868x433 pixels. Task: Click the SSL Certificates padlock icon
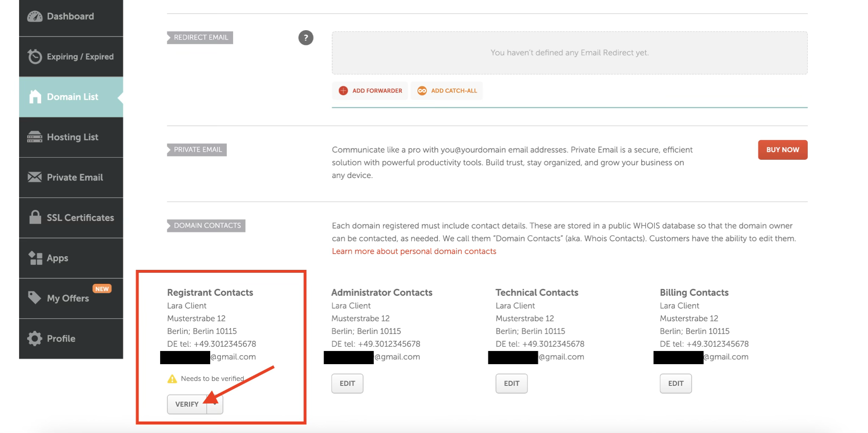click(x=35, y=217)
